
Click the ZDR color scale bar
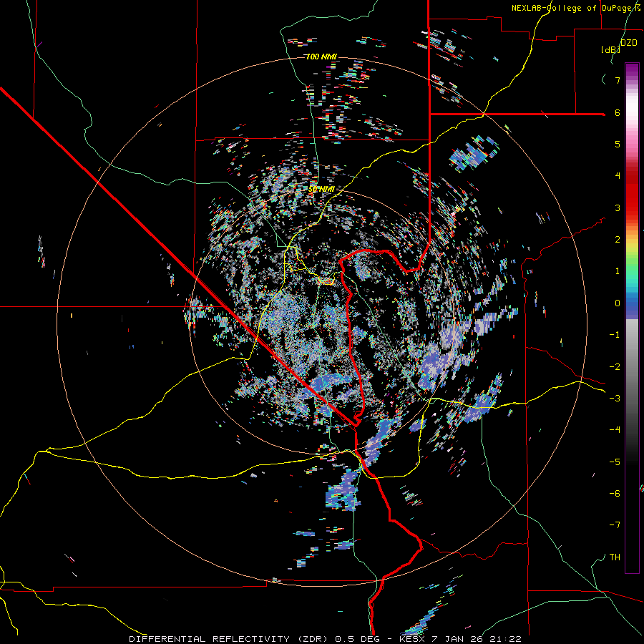tap(632, 318)
